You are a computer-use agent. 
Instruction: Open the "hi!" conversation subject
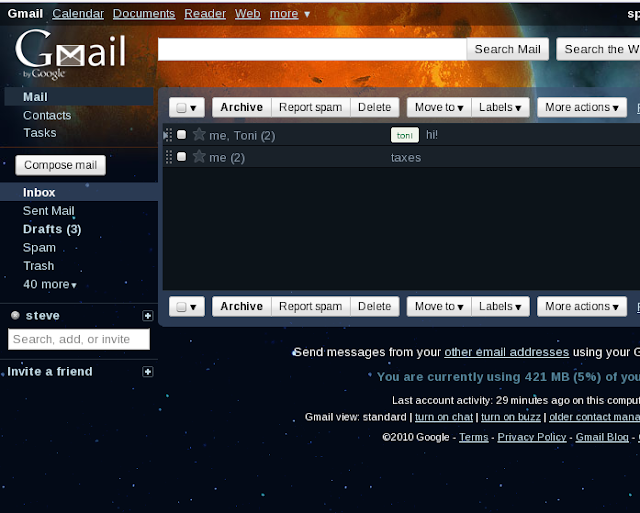pos(432,135)
